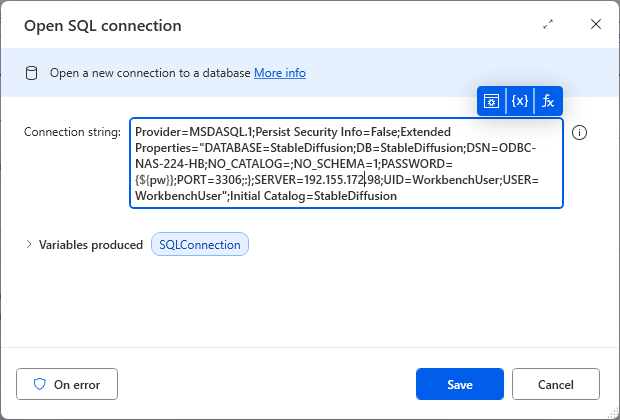The height and width of the screenshot is (420, 620).
Task: Expand the dialog with diagonal arrows icon
Action: click(x=548, y=24)
